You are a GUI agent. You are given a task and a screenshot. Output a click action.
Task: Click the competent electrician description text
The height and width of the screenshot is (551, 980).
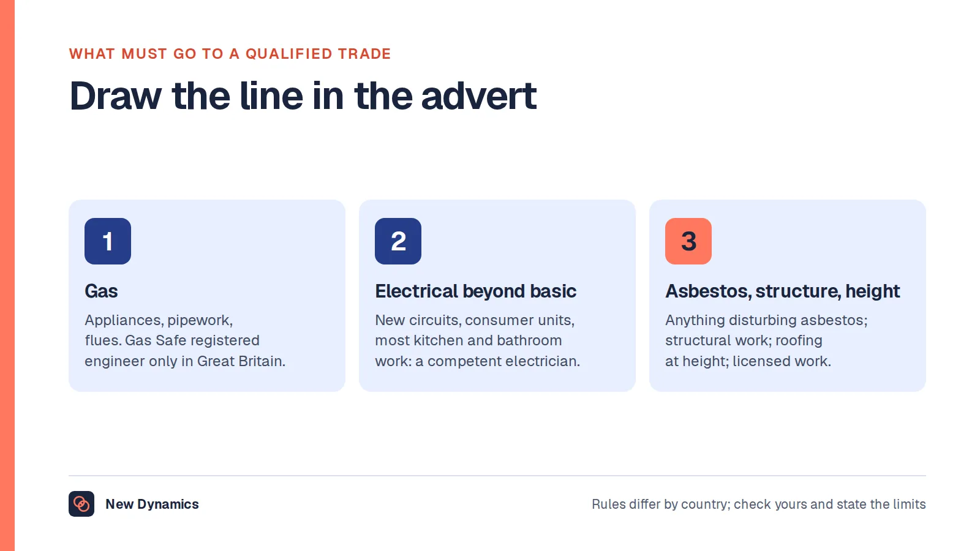[x=478, y=340]
